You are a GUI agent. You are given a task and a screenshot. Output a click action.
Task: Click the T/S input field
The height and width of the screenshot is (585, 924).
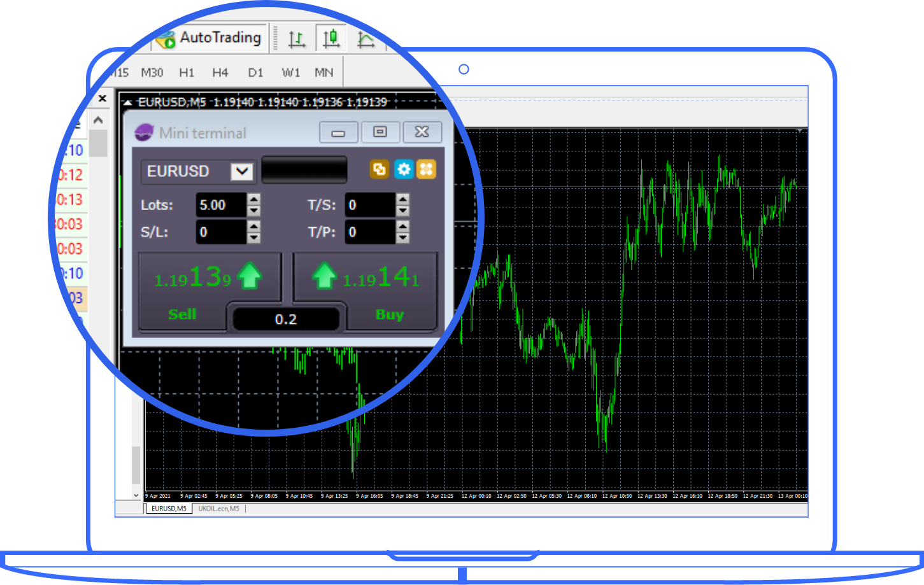pyautogui.click(x=369, y=205)
